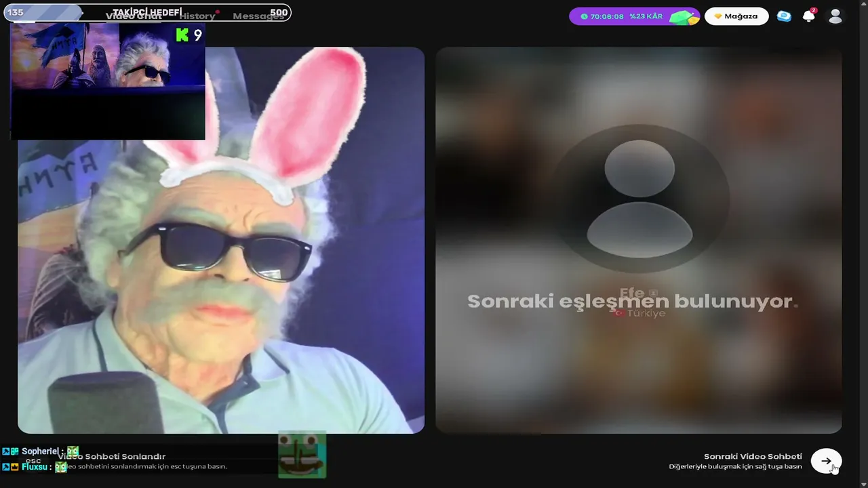Click the 'Video Sohbeti Sonlandır' label
The image size is (868, 488).
click(x=112, y=456)
